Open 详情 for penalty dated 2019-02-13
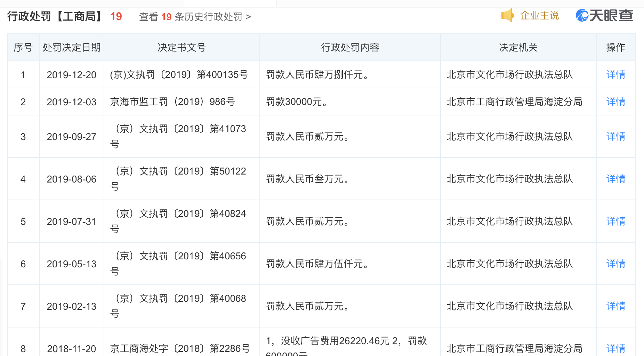 coord(615,306)
